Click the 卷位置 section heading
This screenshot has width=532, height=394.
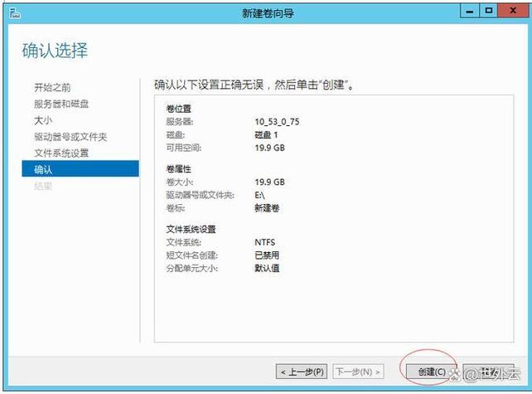click(178, 109)
